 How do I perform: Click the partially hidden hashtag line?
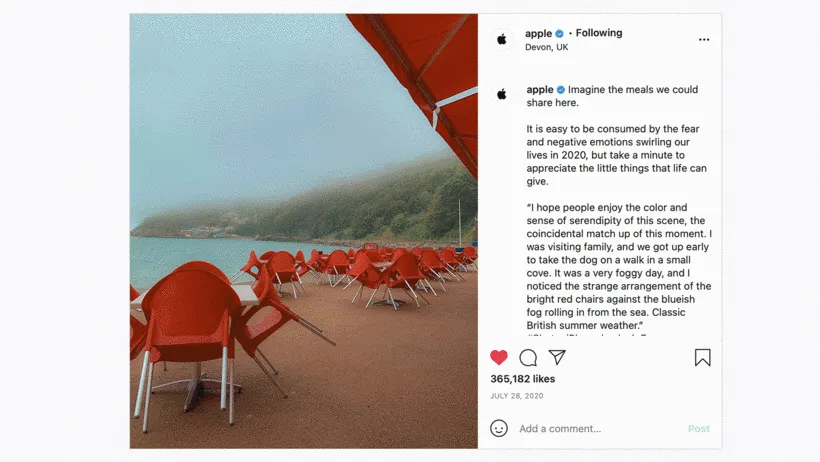(587, 335)
